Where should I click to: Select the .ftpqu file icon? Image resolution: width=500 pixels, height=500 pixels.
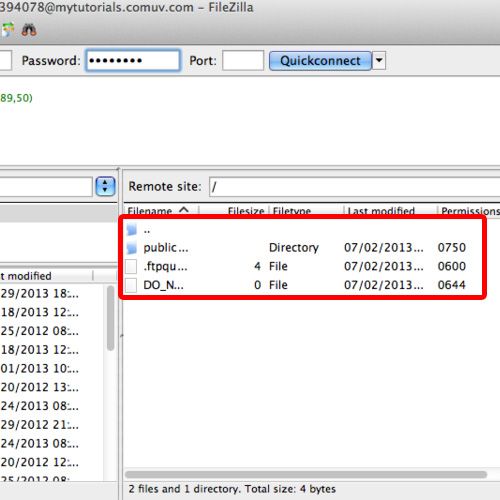[131, 267]
